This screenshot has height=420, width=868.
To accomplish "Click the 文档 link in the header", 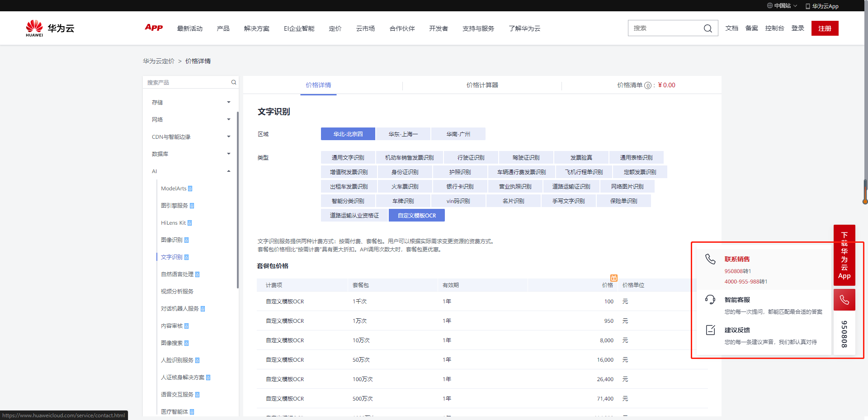I will pos(732,28).
